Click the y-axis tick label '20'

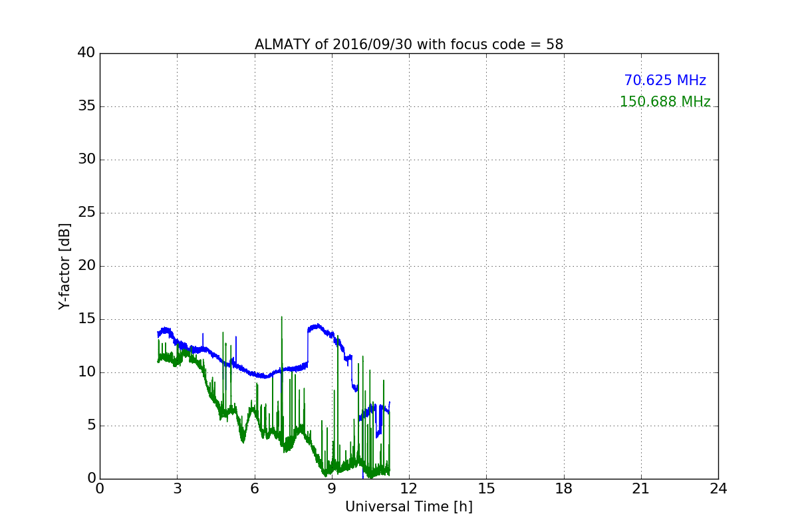[86, 266]
